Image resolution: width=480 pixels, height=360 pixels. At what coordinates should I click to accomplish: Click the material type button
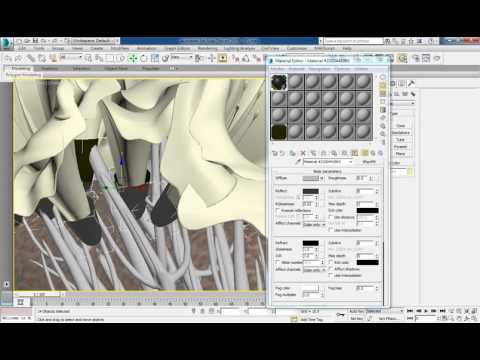[369, 162]
